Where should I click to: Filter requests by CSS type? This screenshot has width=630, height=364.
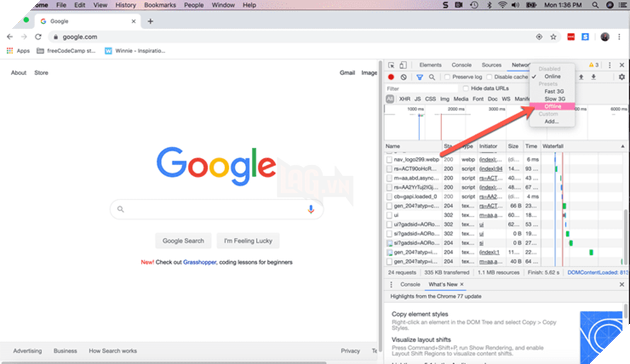click(430, 99)
